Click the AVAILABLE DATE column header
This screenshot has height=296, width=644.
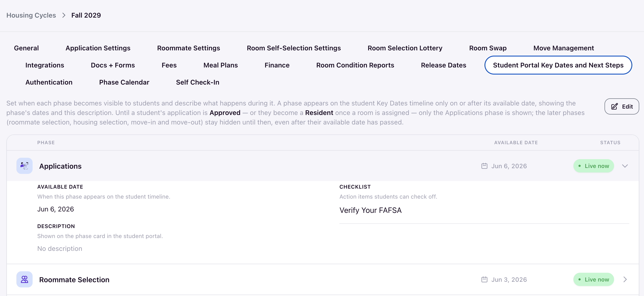(516, 142)
